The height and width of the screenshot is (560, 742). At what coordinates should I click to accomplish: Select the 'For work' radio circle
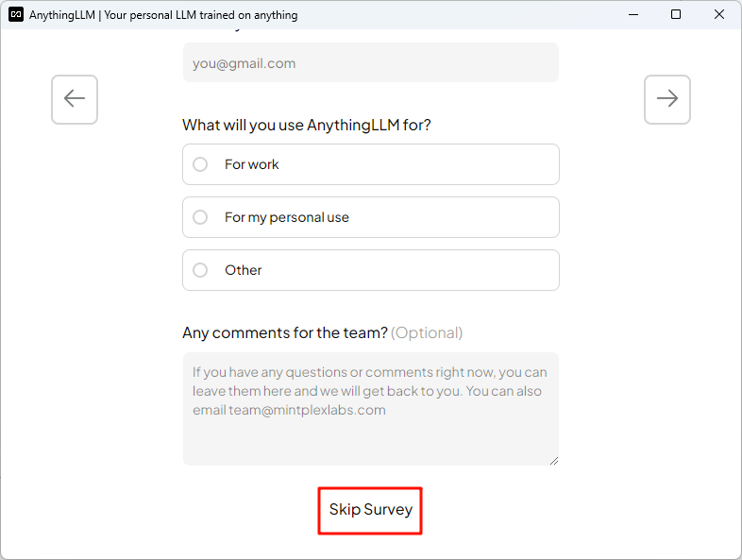pyautogui.click(x=200, y=164)
